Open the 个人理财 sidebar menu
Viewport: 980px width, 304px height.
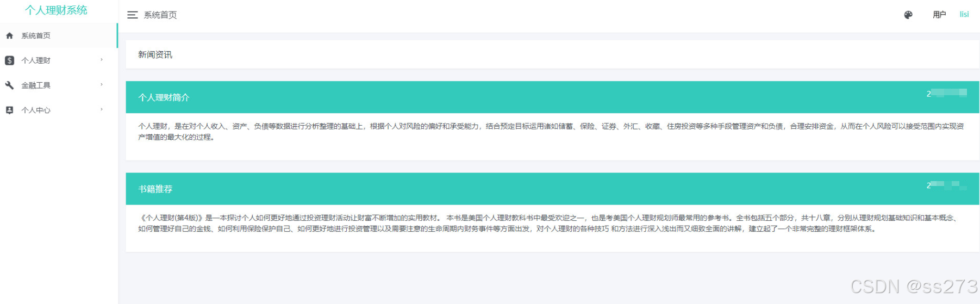[59, 60]
